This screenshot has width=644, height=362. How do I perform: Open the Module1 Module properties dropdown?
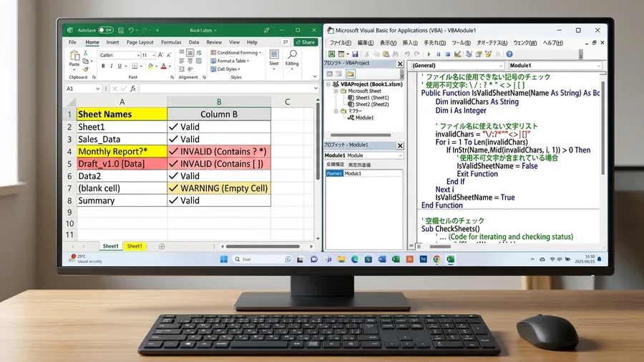coord(364,155)
